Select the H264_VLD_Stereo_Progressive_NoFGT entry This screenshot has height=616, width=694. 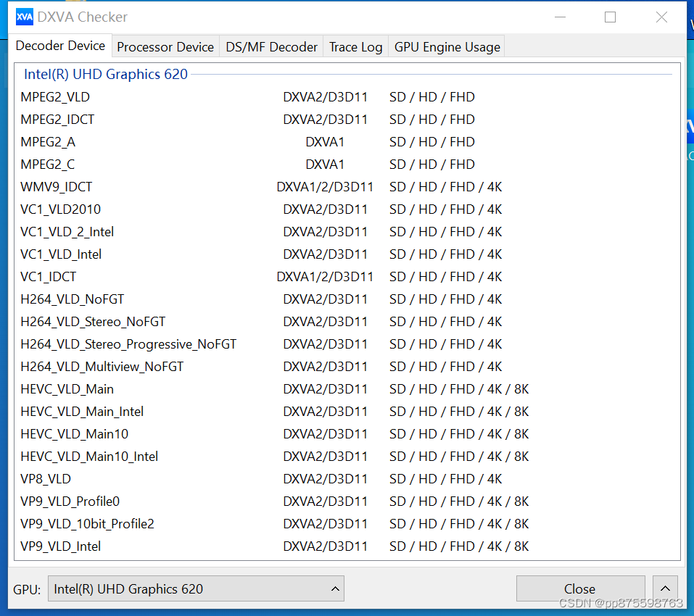point(347,344)
